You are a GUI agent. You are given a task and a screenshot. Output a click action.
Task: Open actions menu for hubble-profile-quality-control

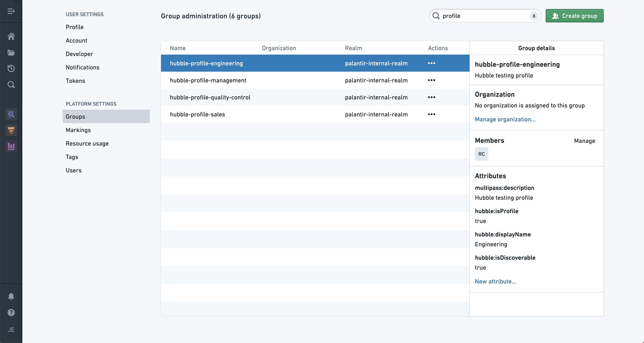point(432,97)
